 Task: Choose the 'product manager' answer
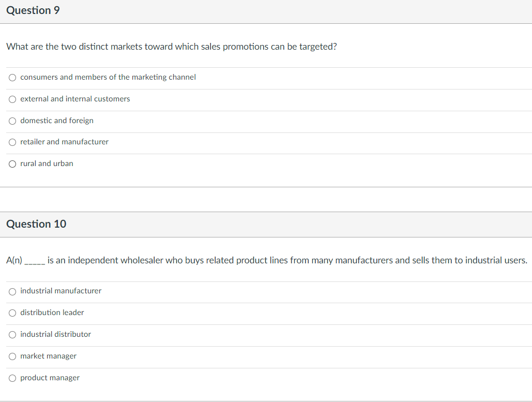12,378
